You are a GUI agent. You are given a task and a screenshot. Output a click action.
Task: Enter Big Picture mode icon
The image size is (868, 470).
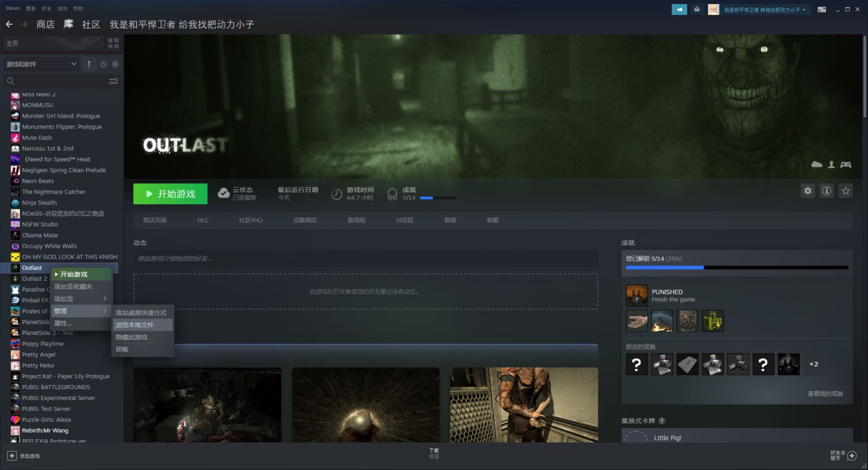point(822,10)
